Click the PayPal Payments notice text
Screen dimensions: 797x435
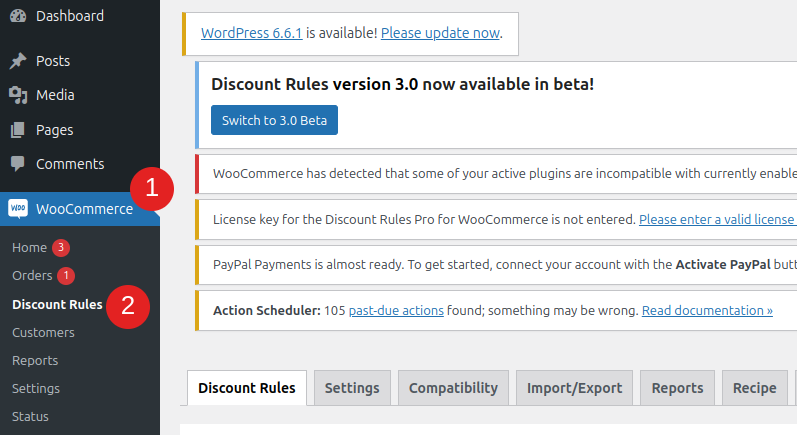pos(505,265)
